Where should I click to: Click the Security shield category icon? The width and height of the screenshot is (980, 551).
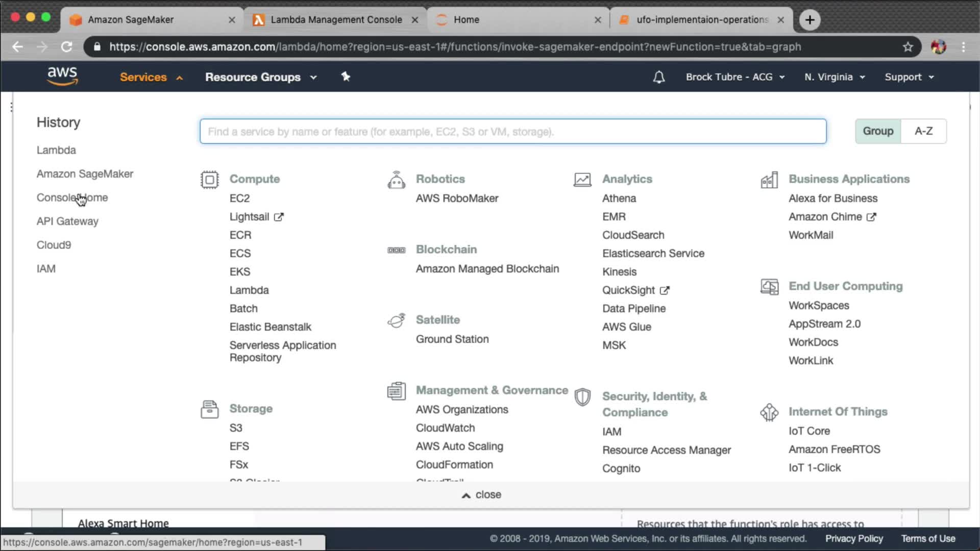(582, 397)
